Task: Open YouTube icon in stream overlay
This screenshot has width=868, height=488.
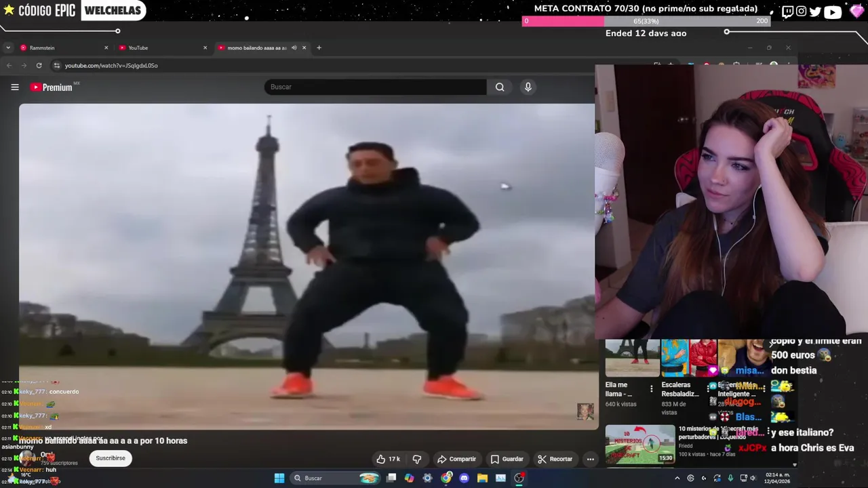Action: pyautogui.click(x=833, y=12)
